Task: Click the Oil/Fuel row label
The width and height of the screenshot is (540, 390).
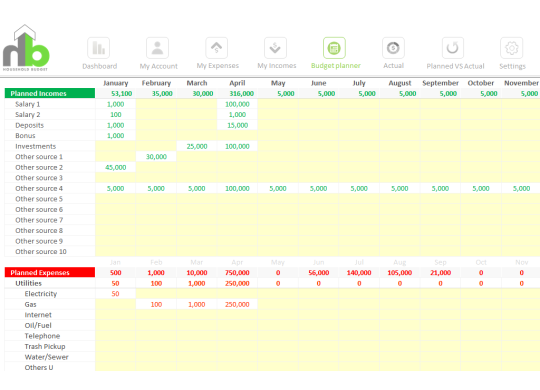Action: 38,326
